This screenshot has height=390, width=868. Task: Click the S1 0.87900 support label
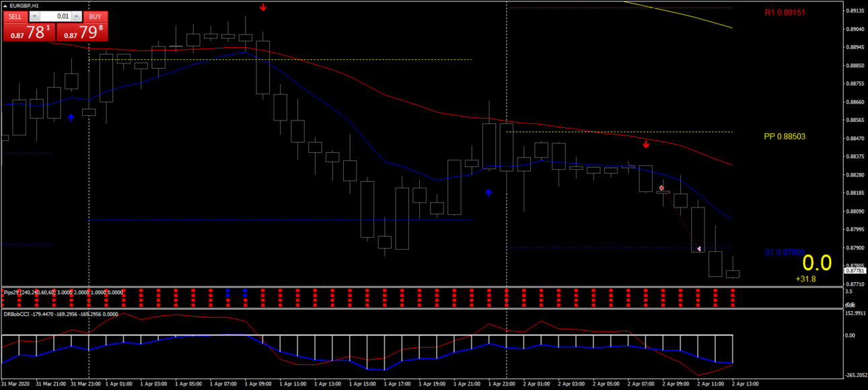click(x=785, y=252)
